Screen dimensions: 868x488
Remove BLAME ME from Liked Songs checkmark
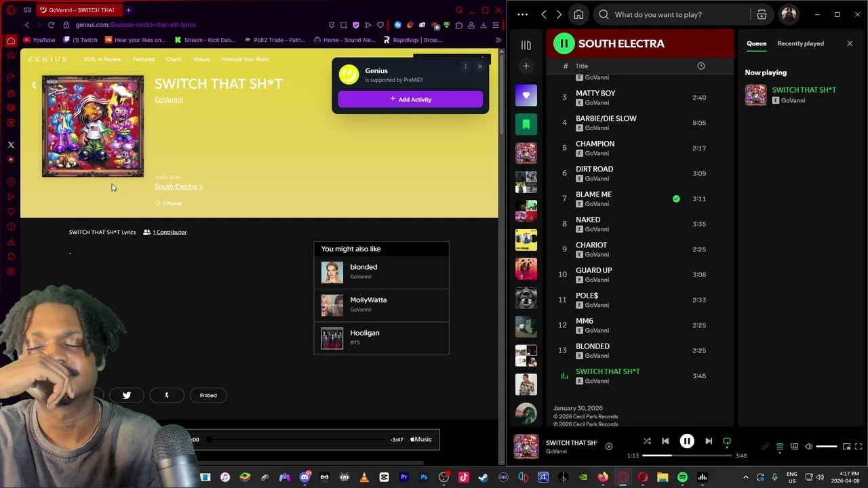point(676,199)
